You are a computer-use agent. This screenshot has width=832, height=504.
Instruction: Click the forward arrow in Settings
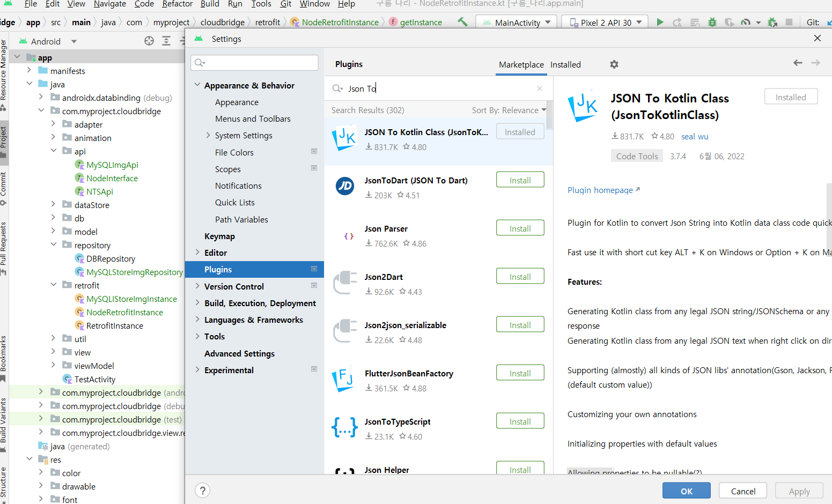[815, 63]
